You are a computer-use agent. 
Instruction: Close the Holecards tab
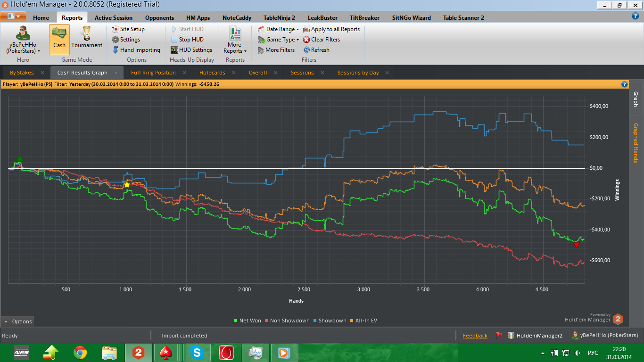(234, 73)
